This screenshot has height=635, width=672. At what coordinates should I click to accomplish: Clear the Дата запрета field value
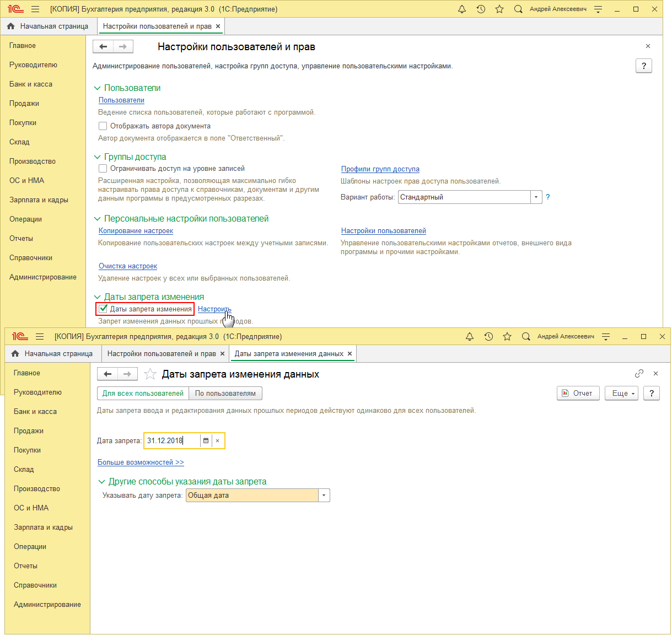point(218,441)
